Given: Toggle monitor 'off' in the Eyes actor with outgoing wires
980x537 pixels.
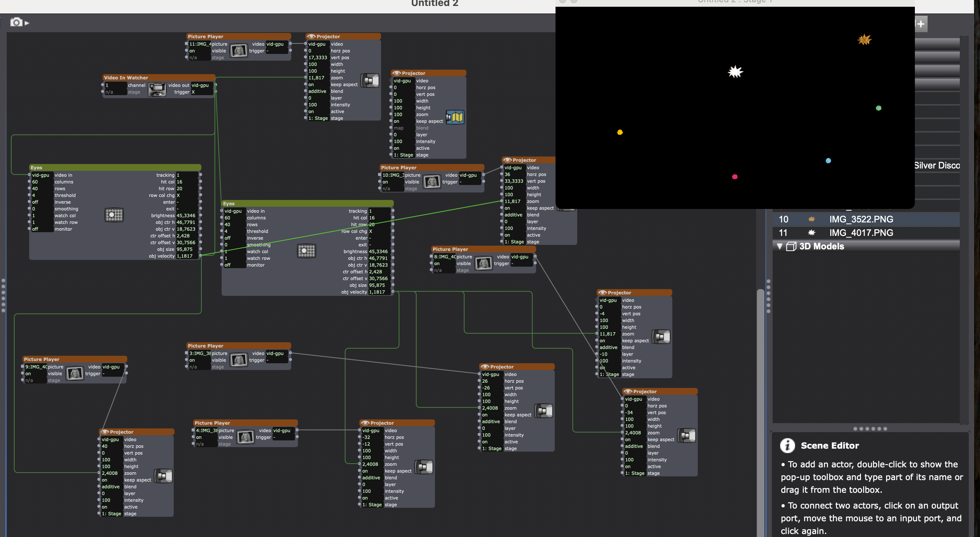Looking at the screenshot, I should coord(234,265).
